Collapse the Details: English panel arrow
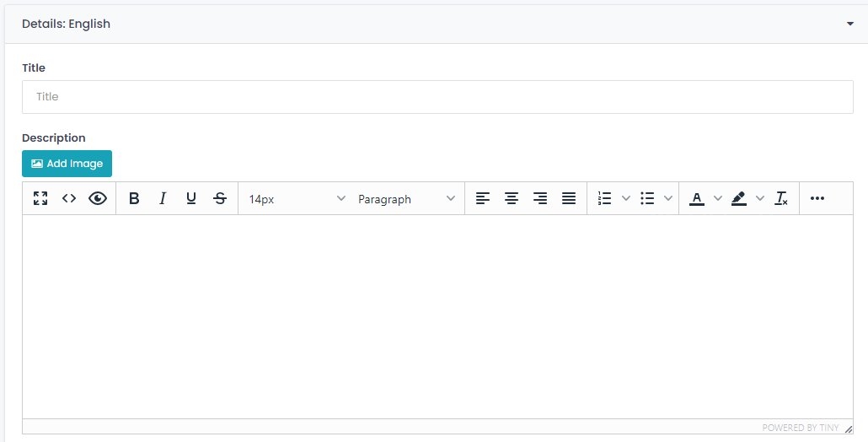Viewport: 868px width, 442px height. coord(850,24)
